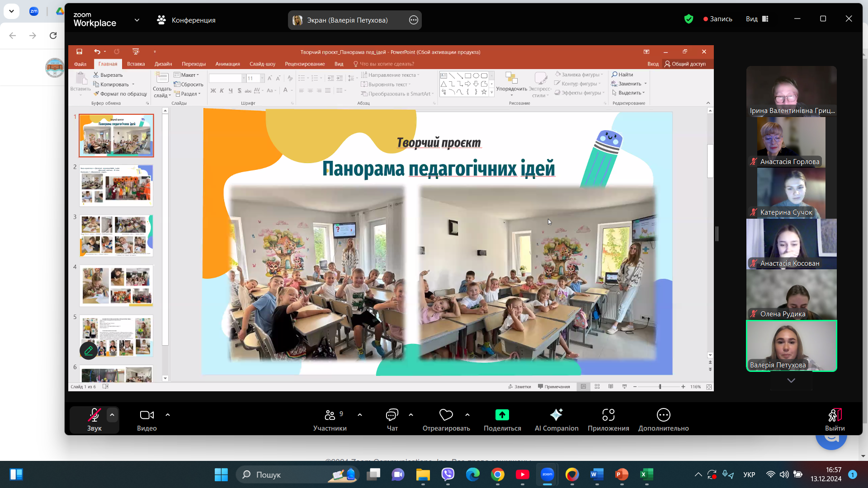Open Windows Start menu

coord(221,474)
